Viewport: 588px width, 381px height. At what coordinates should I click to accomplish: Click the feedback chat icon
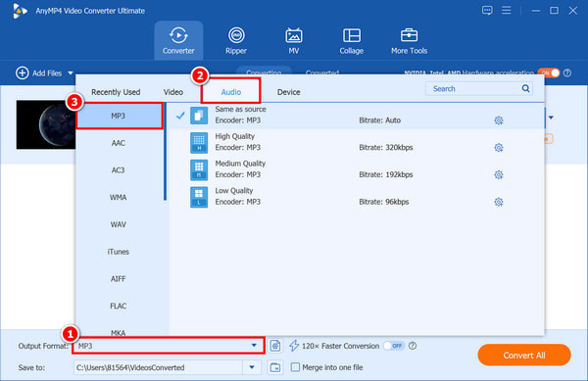pyautogui.click(x=487, y=11)
